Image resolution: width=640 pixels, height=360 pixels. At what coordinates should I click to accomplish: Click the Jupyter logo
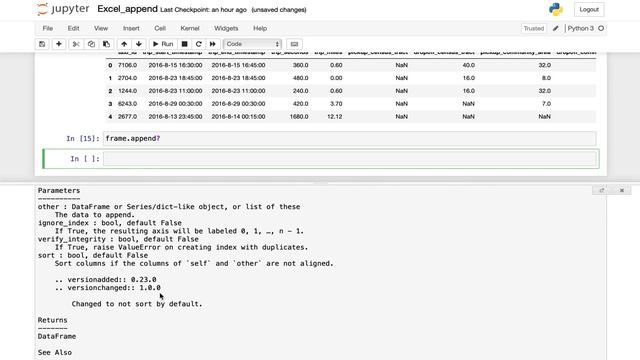63,9
